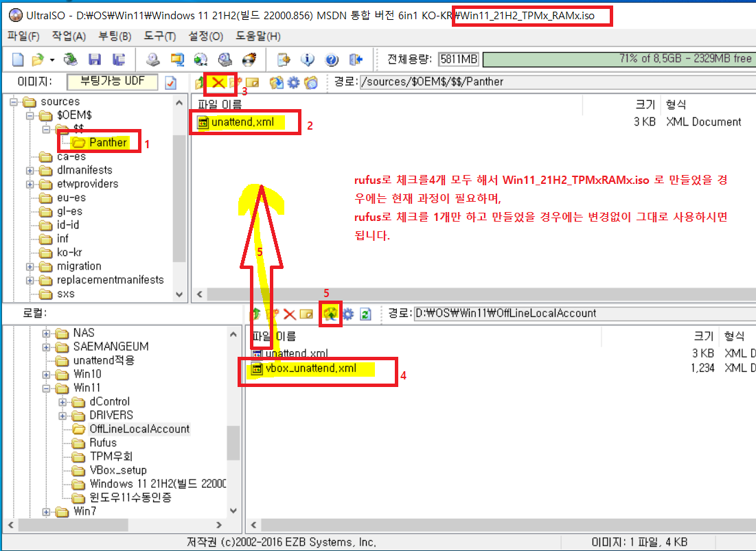Open the 도구(T) menu

160,36
